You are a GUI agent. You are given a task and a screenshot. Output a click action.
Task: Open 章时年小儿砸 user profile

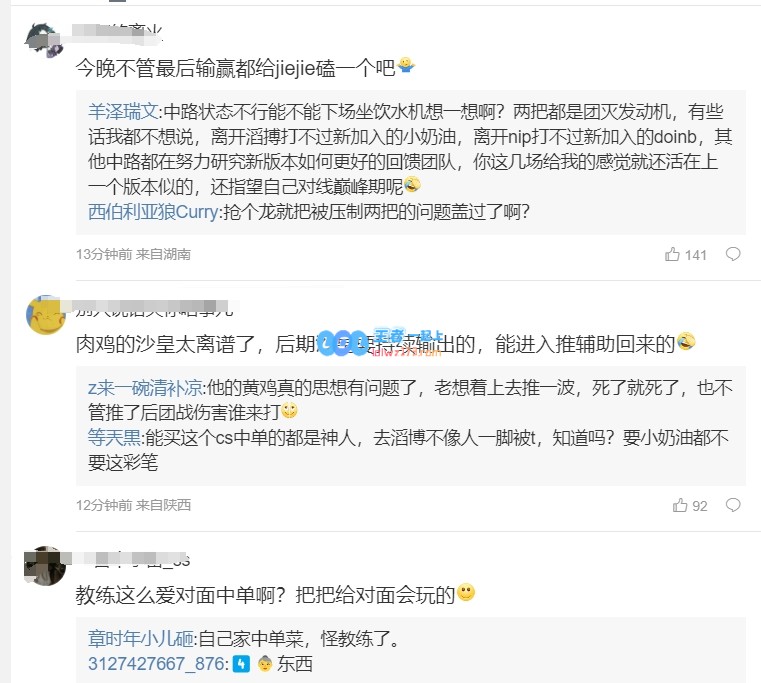[141, 639]
